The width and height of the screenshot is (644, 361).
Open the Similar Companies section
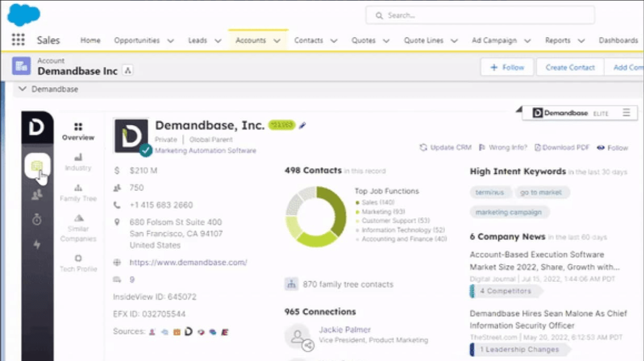pos(78,228)
